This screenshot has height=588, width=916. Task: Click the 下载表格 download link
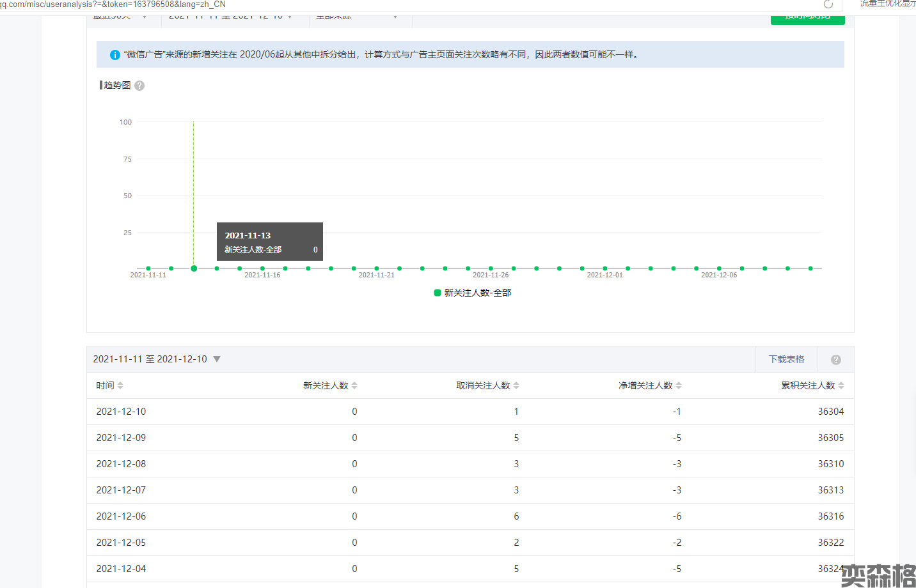click(786, 359)
